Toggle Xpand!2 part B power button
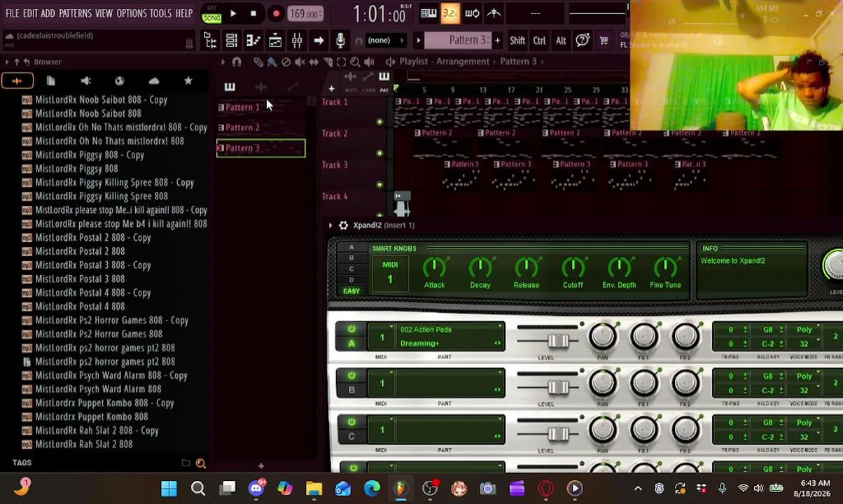 point(351,376)
